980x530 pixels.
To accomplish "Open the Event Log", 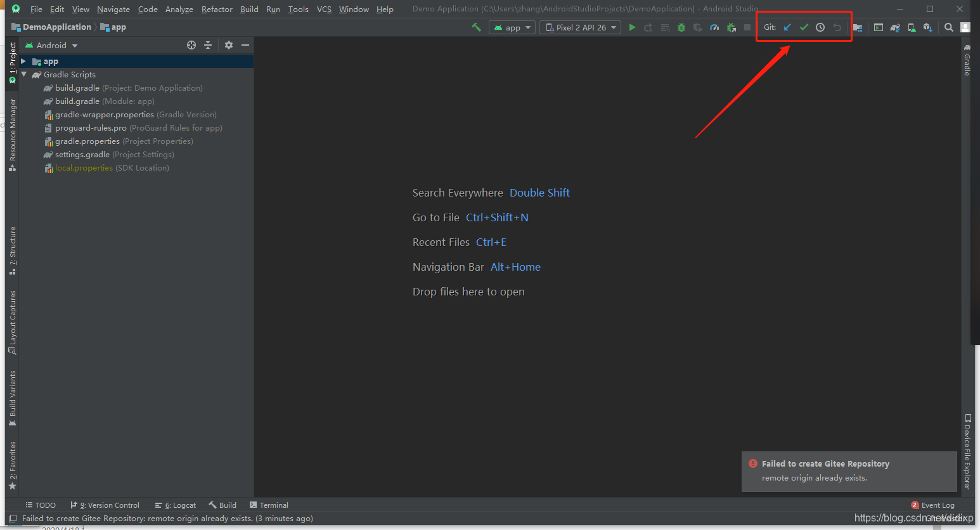I will pos(938,505).
